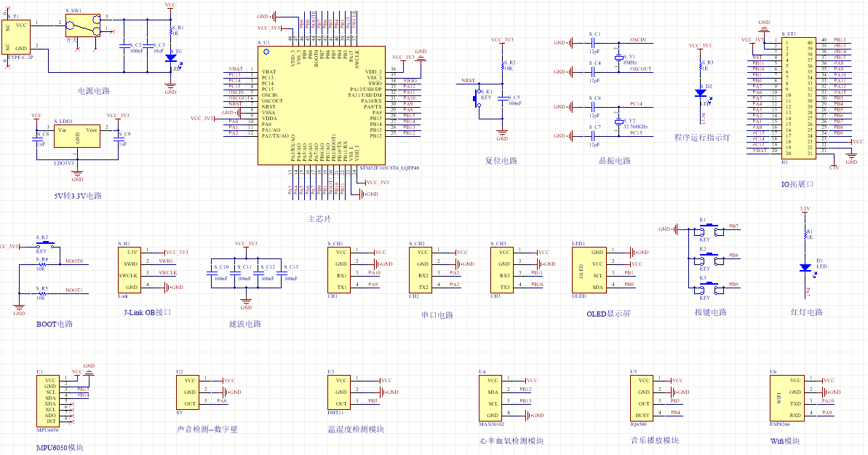Image resolution: width=868 pixels, height=455 pixels.
Task: Click the "心率血氧检测模块" label
Action: 511,441
